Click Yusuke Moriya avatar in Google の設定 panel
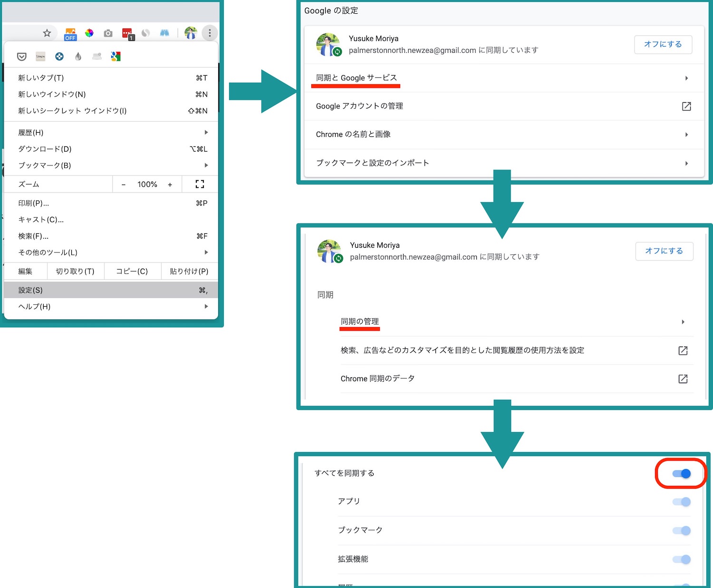 [x=328, y=45]
